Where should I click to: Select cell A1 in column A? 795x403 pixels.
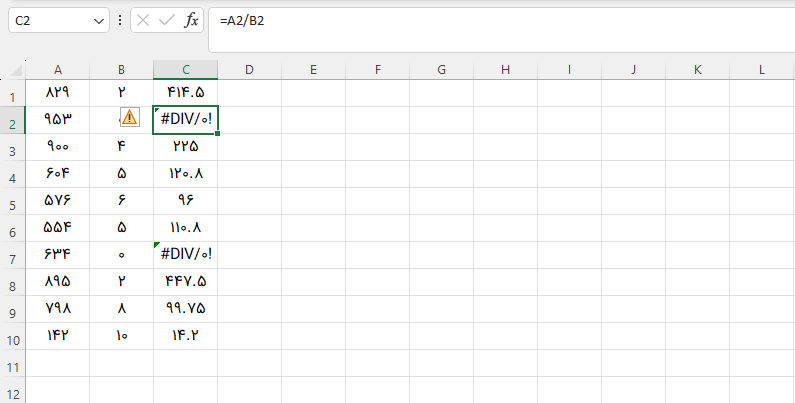coord(58,93)
